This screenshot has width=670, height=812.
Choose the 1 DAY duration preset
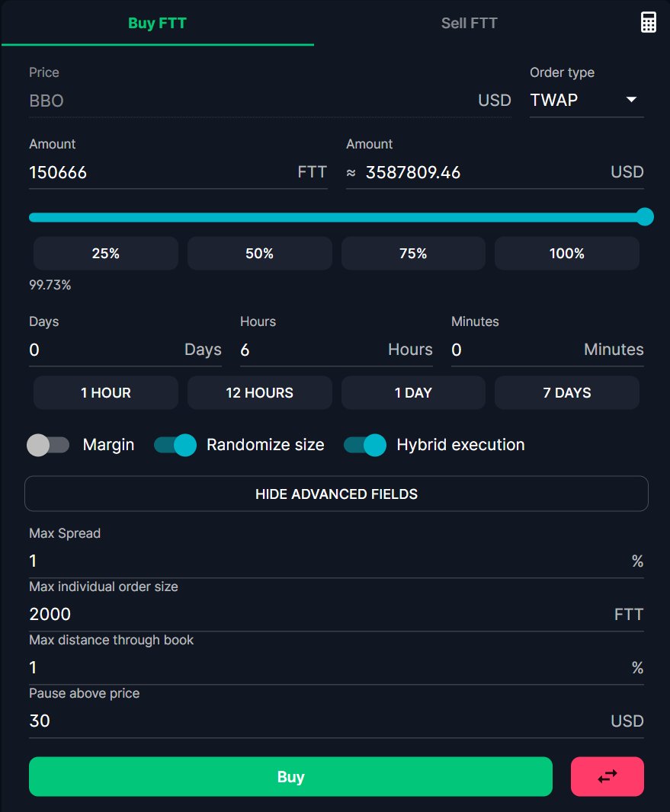click(x=413, y=392)
